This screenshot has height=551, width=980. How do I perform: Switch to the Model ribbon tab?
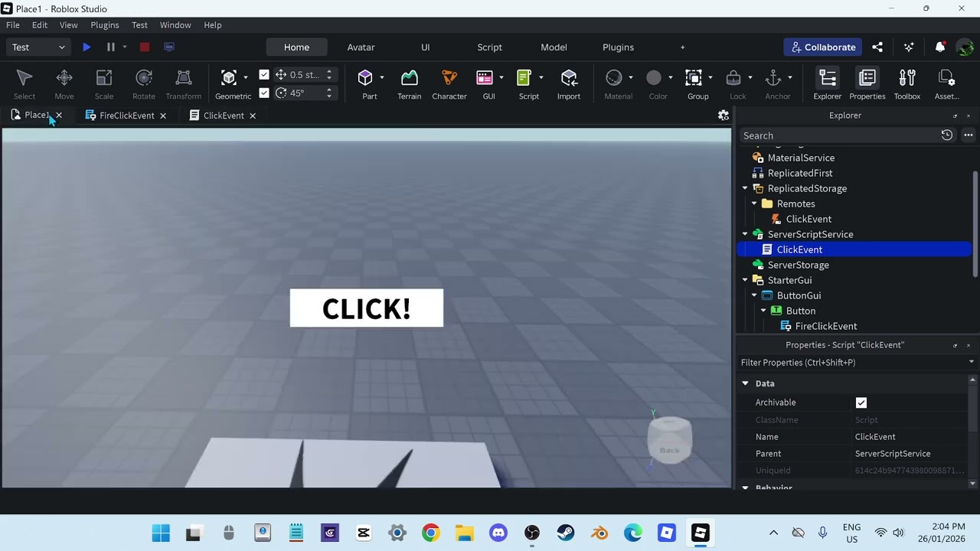(x=554, y=47)
